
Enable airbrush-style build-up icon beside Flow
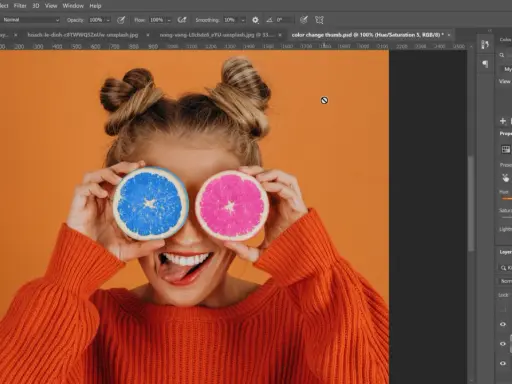click(182, 20)
